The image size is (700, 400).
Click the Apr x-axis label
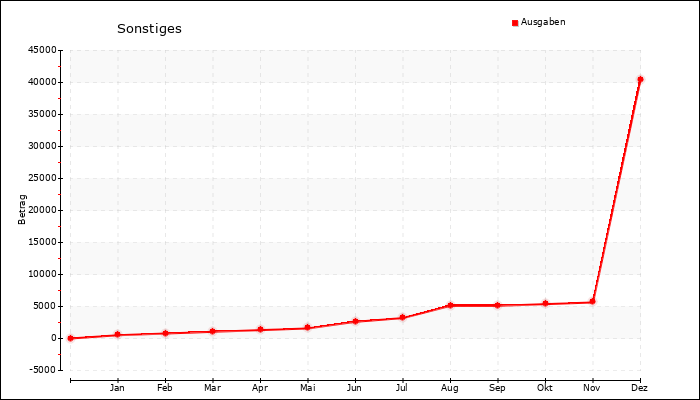pos(260,387)
